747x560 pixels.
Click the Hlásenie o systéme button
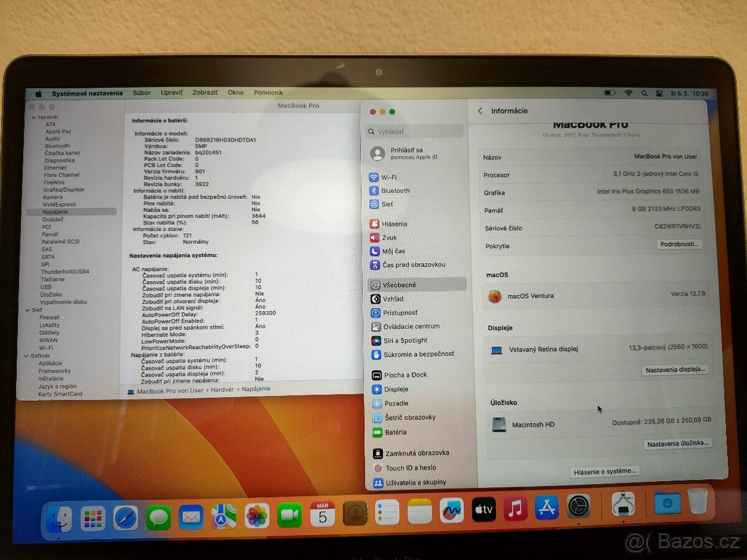(604, 471)
